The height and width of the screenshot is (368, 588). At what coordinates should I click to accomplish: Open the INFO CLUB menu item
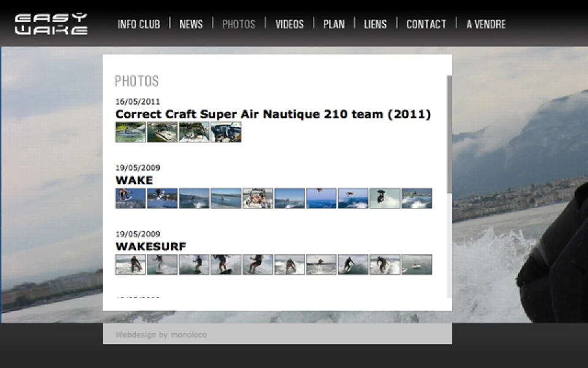139,25
